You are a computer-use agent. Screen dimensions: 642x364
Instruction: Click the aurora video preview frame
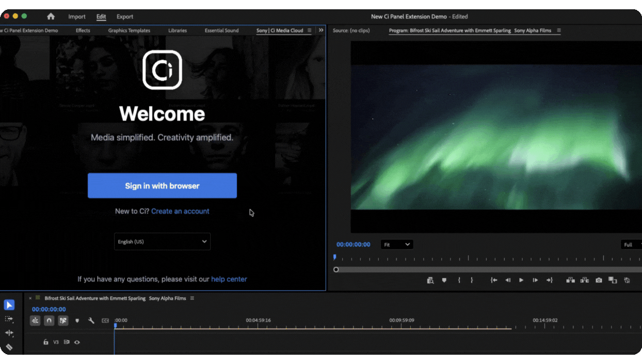(x=495, y=137)
